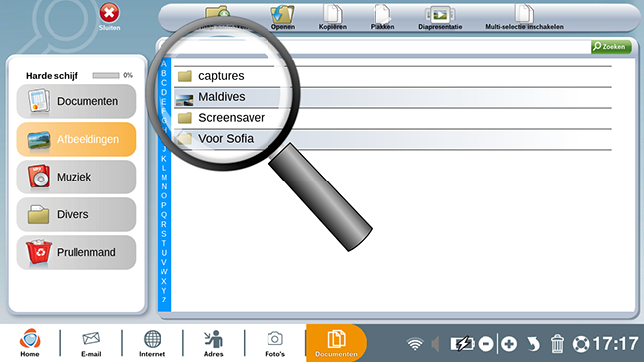Jump to letter W in alphabet index
The width and height of the screenshot is (644, 362).
164,272
